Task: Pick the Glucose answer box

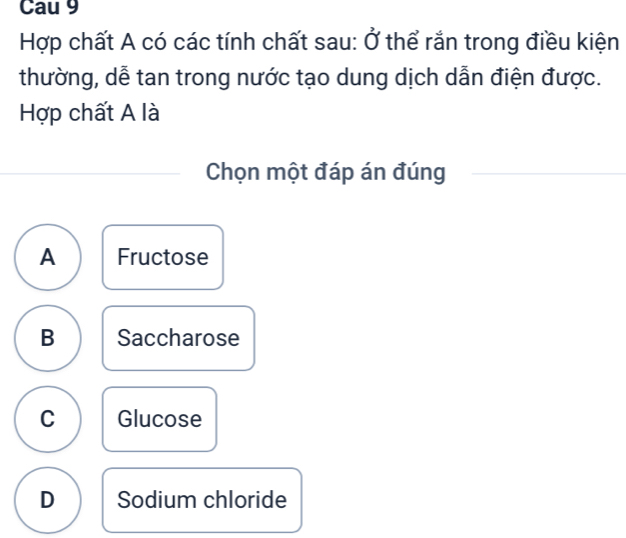Action: [159, 419]
